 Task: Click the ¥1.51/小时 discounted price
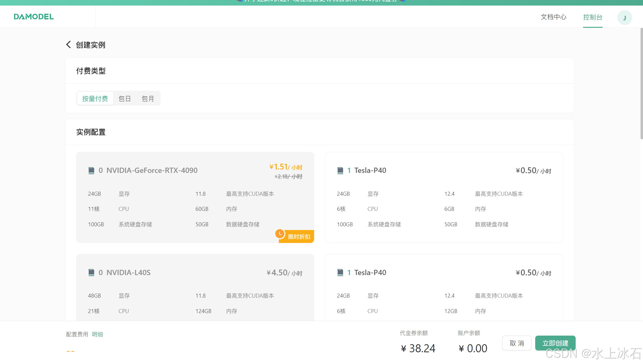[286, 167]
